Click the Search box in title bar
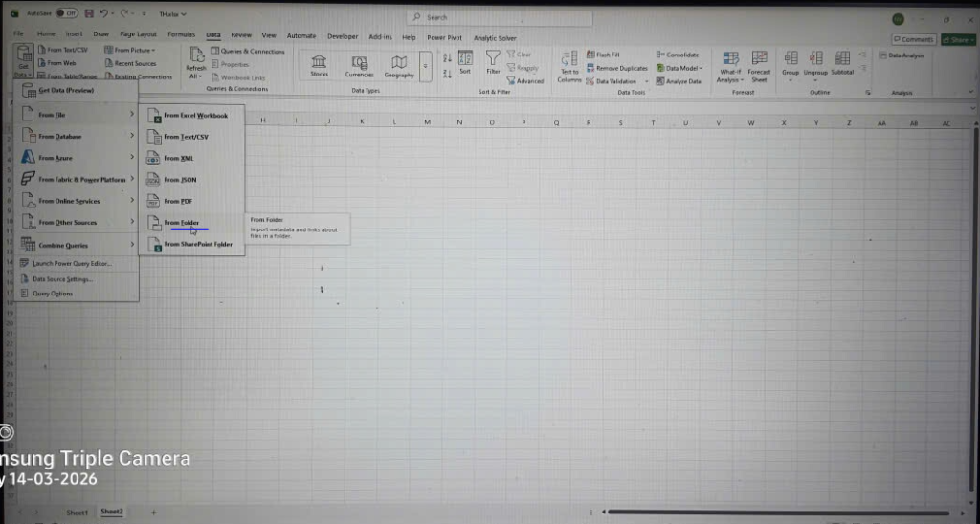 498,17
